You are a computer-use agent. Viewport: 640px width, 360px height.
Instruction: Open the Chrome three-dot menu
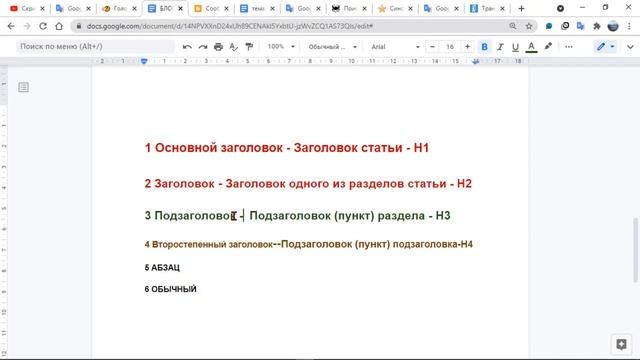point(629,26)
